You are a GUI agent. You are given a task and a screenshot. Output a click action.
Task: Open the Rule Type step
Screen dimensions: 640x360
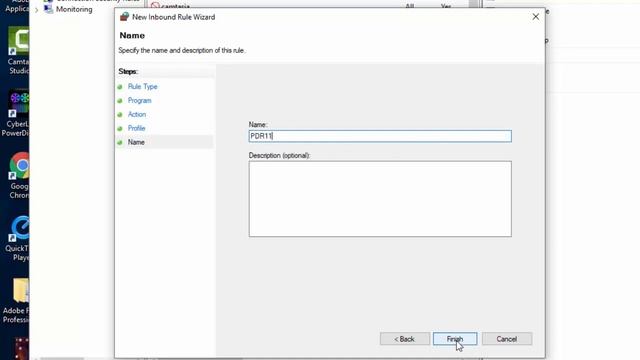tap(142, 87)
